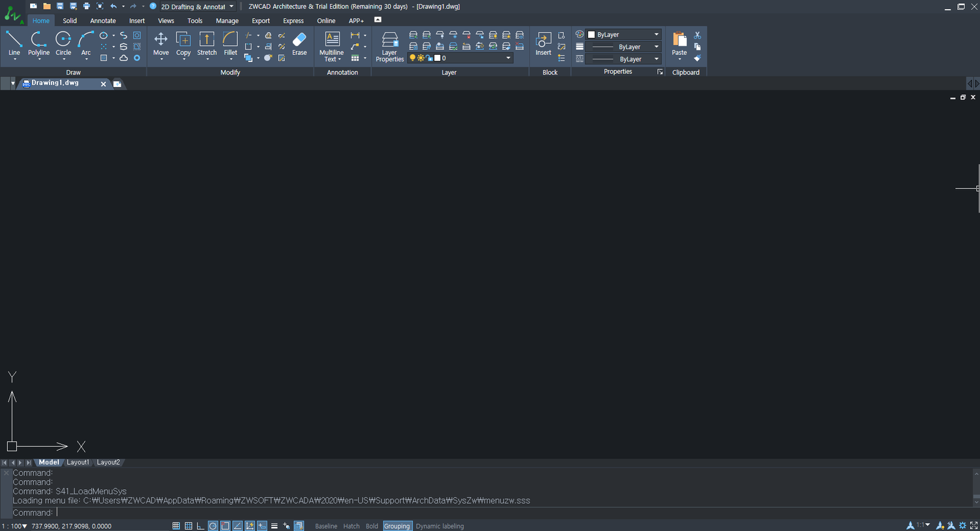Click the coordinates readout 737.9900, 217.9098

click(71, 526)
